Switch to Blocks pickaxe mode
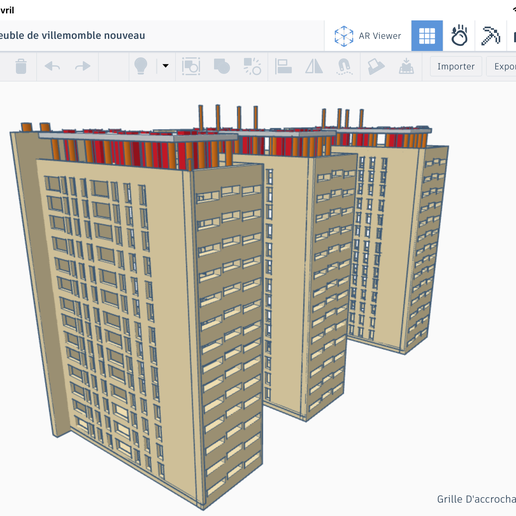The width and height of the screenshot is (516, 516). point(490,36)
